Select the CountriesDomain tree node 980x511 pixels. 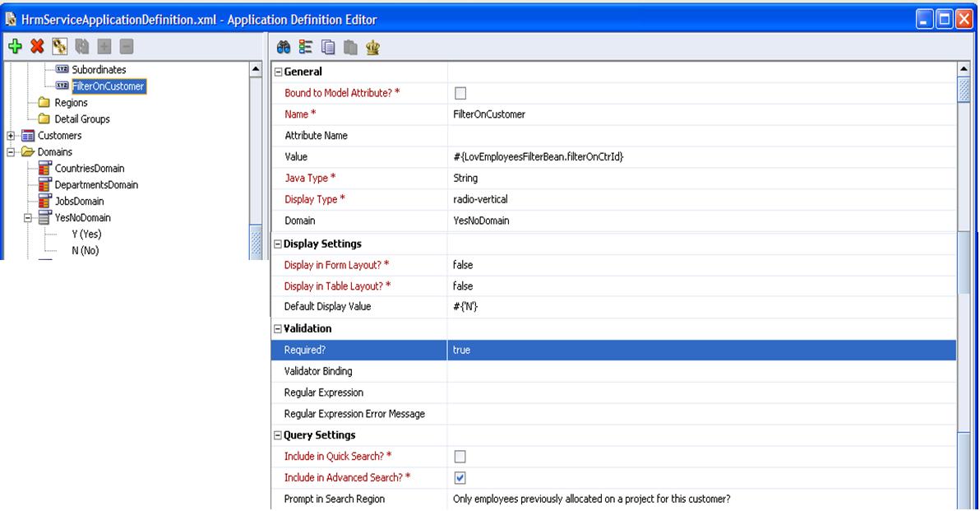90,169
